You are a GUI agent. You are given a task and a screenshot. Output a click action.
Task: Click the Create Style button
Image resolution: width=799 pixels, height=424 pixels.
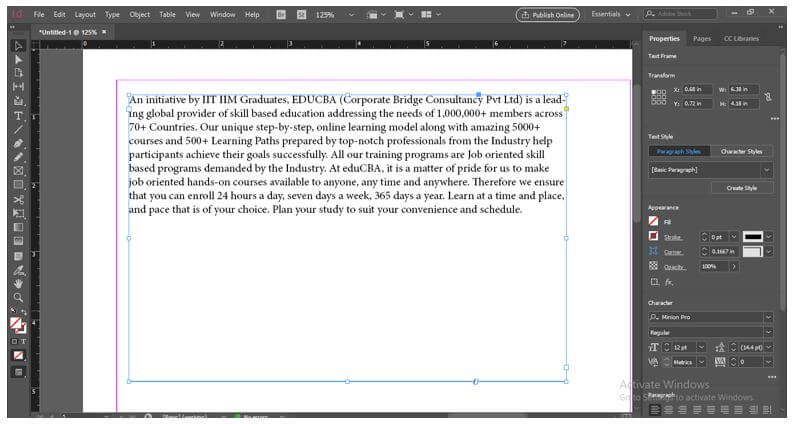741,188
